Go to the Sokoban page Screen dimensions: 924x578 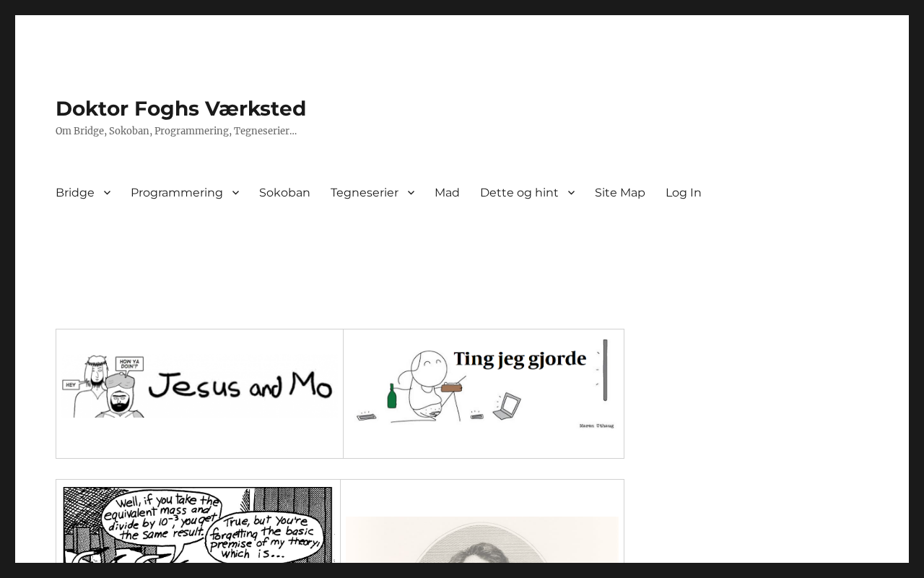[x=284, y=192]
